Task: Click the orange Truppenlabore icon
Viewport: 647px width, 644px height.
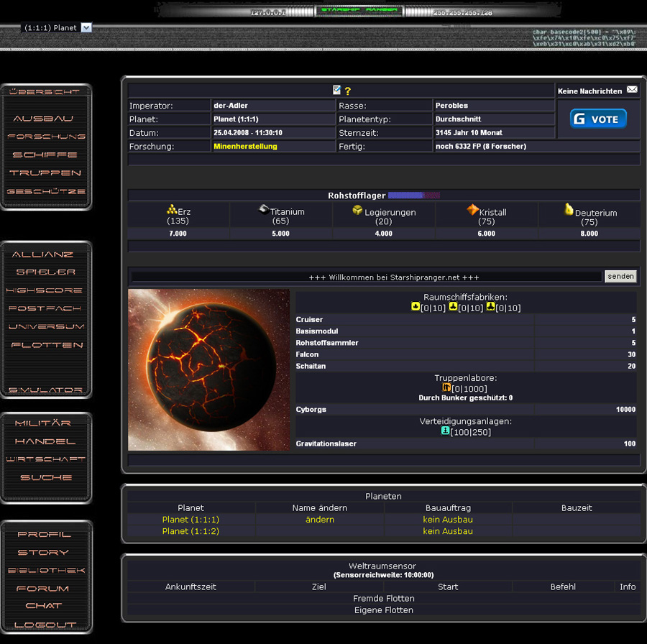Action: (446, 387)
